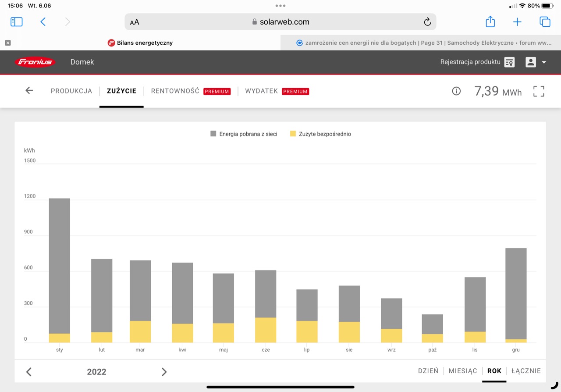Viewport: 561px width, 392px height.
Task: Select the WYDATEK tab
Action: pyautogui.click(x=262, y=91)
